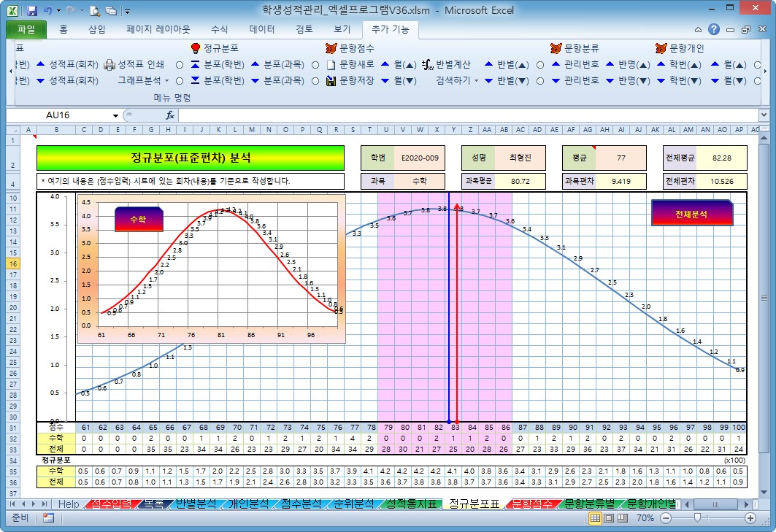Screen dimensions: 776x532
Task: Click the 문항저장 floppy disk icon
Action: pos(331,81)
